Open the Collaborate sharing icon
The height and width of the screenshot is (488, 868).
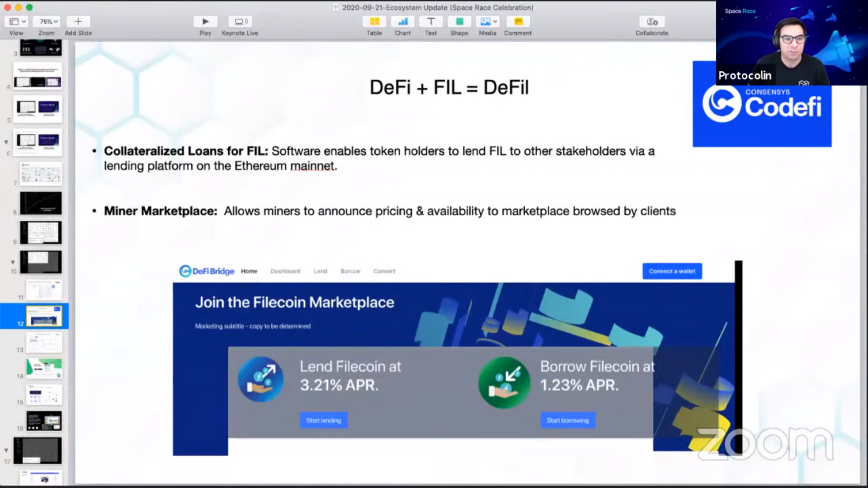pos(652,22)
